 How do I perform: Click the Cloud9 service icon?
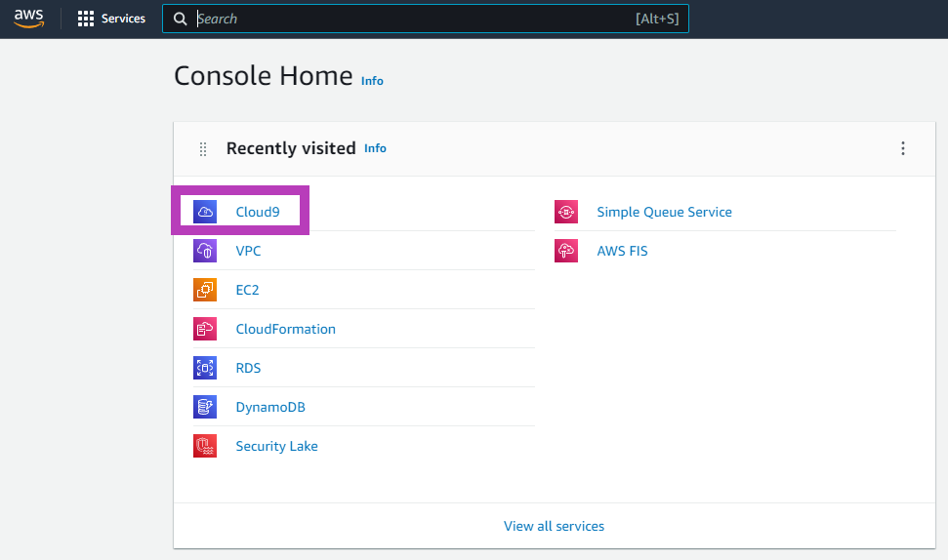(205, 212)
